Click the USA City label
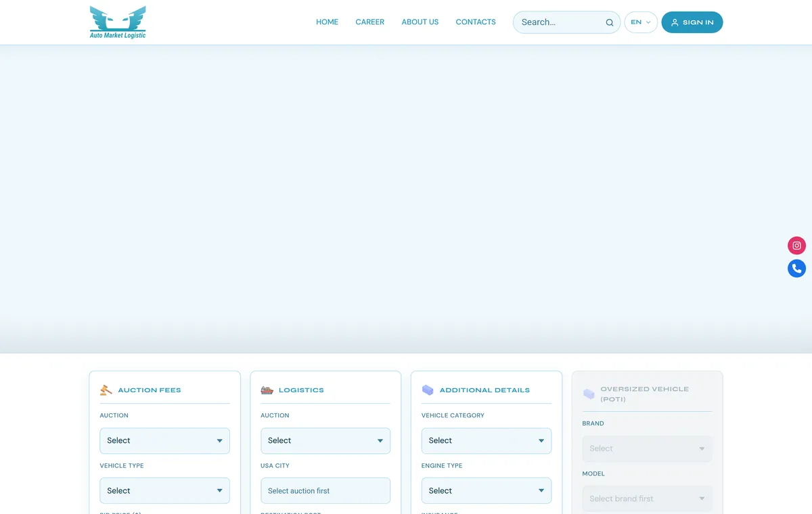Screen dimensions: 812x514 click(275, 466)
